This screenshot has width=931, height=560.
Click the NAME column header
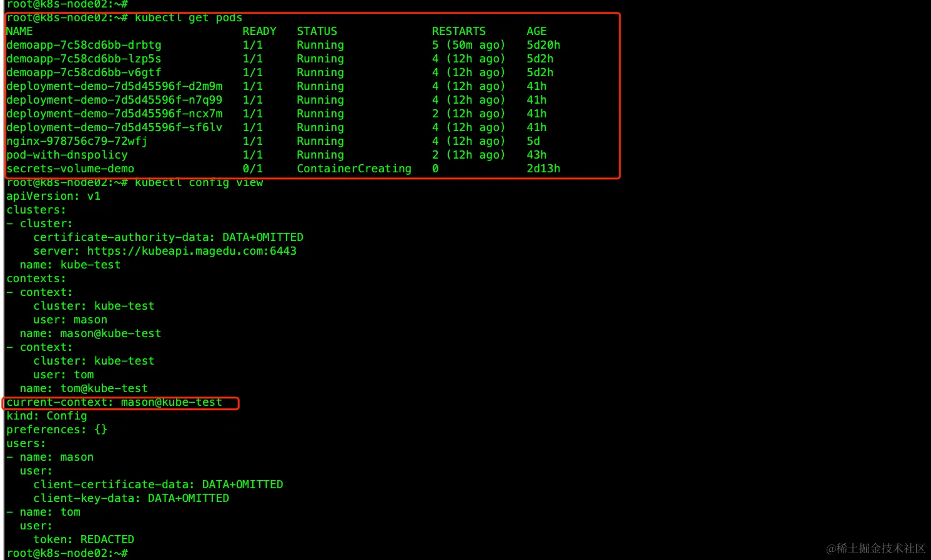pos(19,31)
